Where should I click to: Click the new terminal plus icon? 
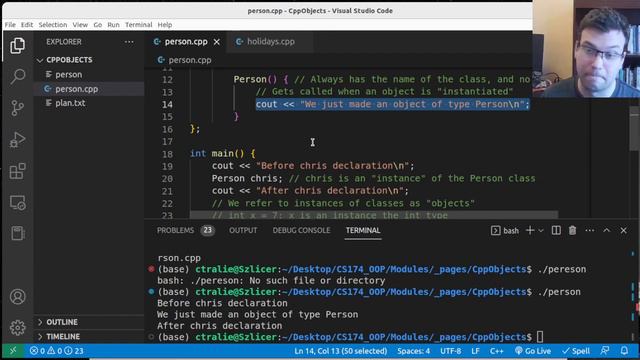pyautogui.click(x=530, y=231)
